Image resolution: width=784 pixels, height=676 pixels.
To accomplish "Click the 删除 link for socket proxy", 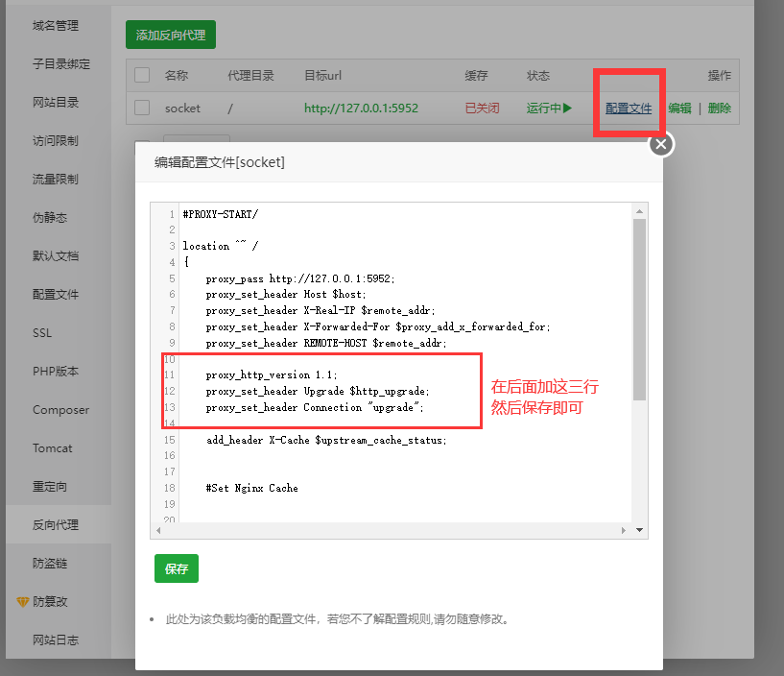I will coord(719,108).
